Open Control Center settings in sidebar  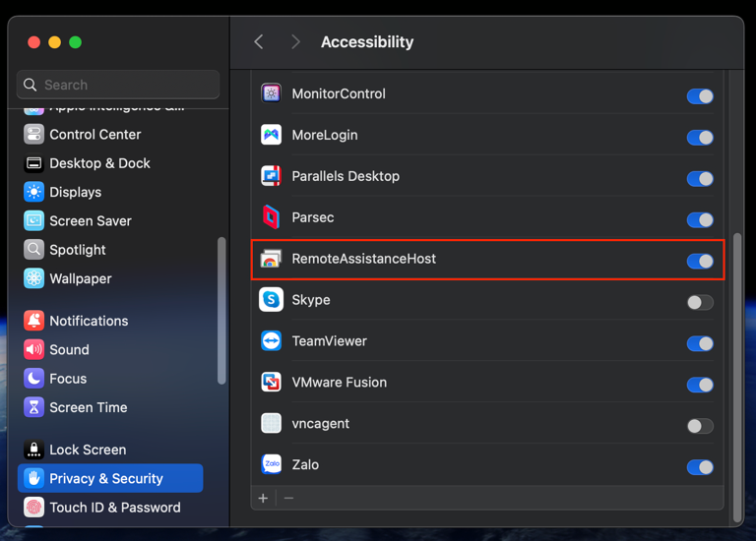(94, 135)
